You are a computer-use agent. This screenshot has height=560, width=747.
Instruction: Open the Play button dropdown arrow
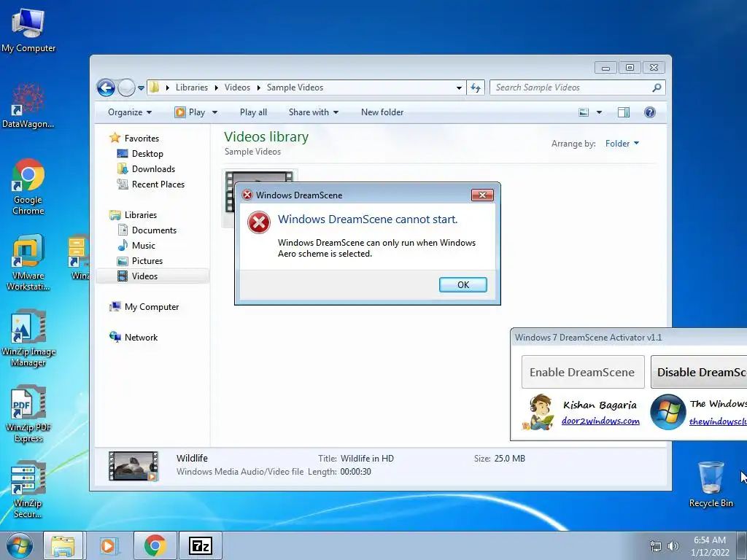click(215, 112)
